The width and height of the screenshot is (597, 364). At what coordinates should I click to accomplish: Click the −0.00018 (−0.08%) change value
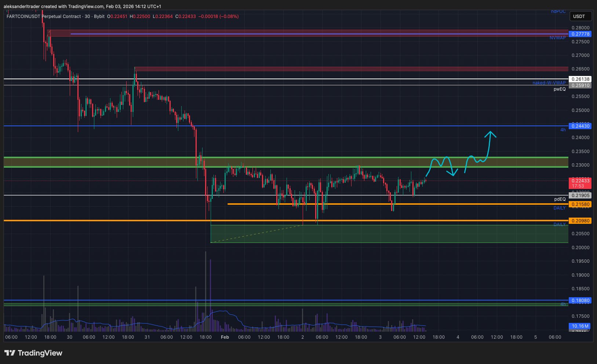218,17
